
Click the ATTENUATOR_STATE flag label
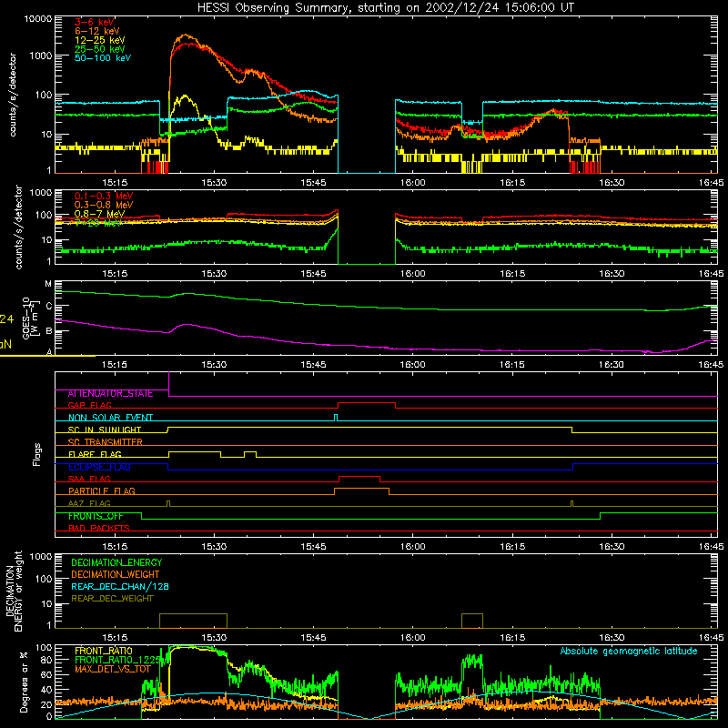tap(110, 394)
